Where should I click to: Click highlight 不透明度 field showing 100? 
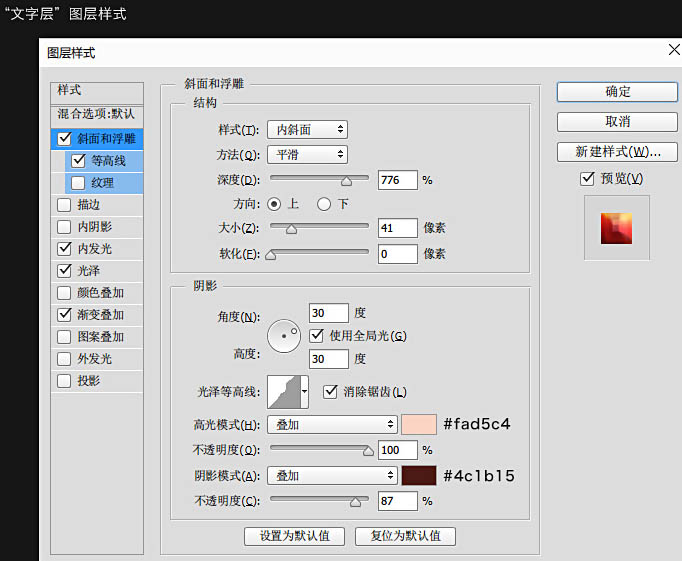398,450
